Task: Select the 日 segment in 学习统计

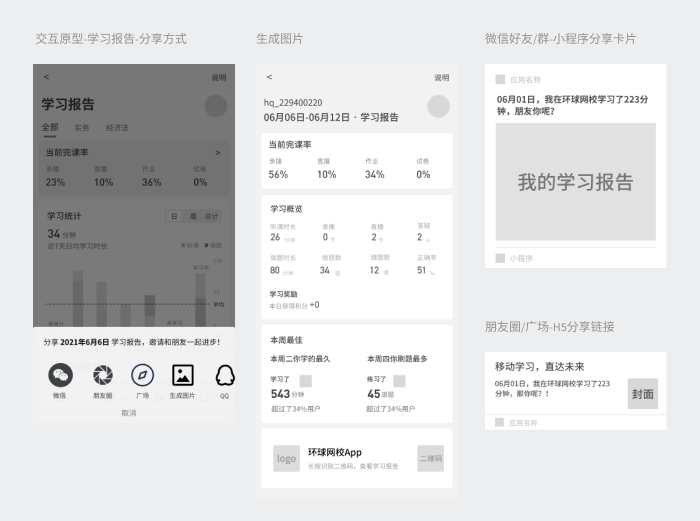Action: 174,217
